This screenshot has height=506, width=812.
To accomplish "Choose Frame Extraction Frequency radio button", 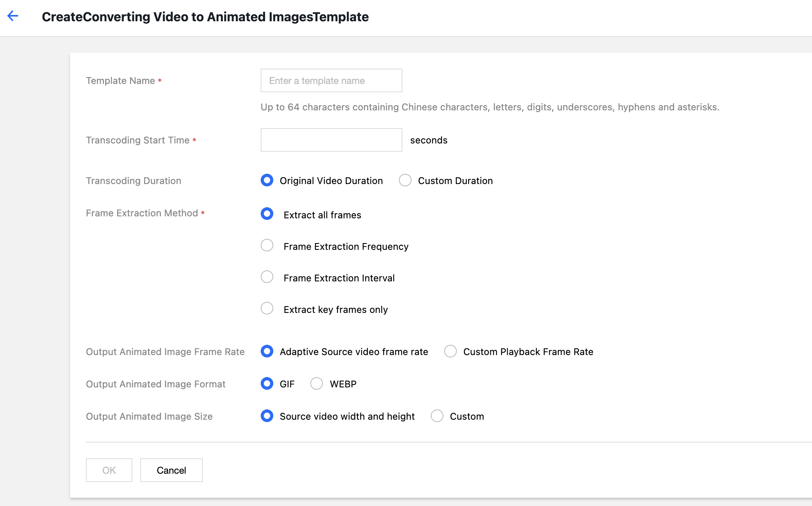I will click(267, 246).
